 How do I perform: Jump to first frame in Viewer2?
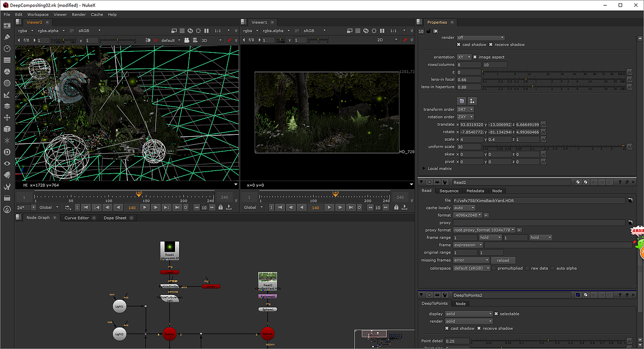click(86, 207)
